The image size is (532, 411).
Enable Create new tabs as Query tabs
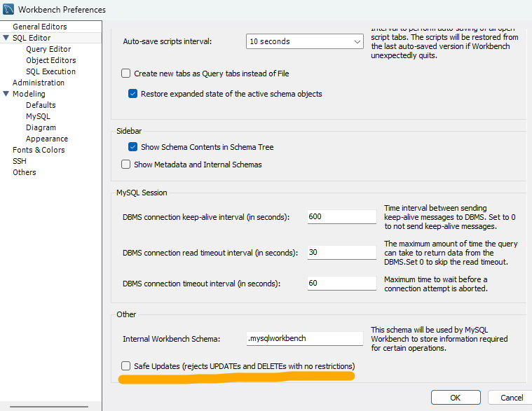126,74
